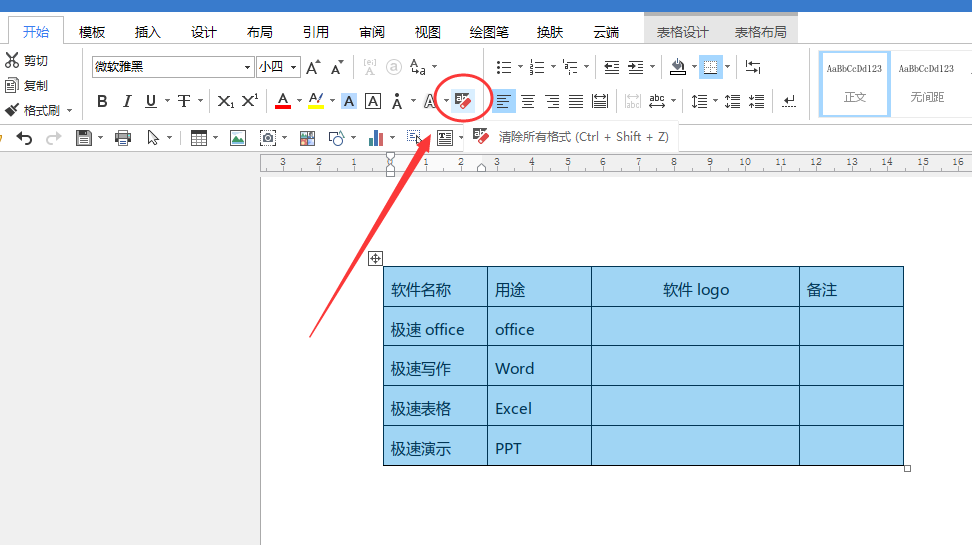The image size is (972, 545).
Task: Open the 开始 ribbon tab
Action: (36, 32)
